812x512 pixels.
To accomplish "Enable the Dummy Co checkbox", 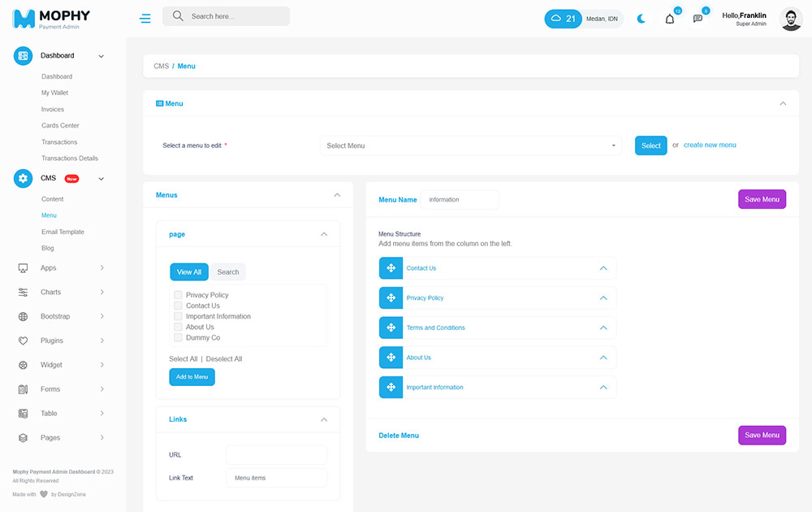I will tap(178, 337).
